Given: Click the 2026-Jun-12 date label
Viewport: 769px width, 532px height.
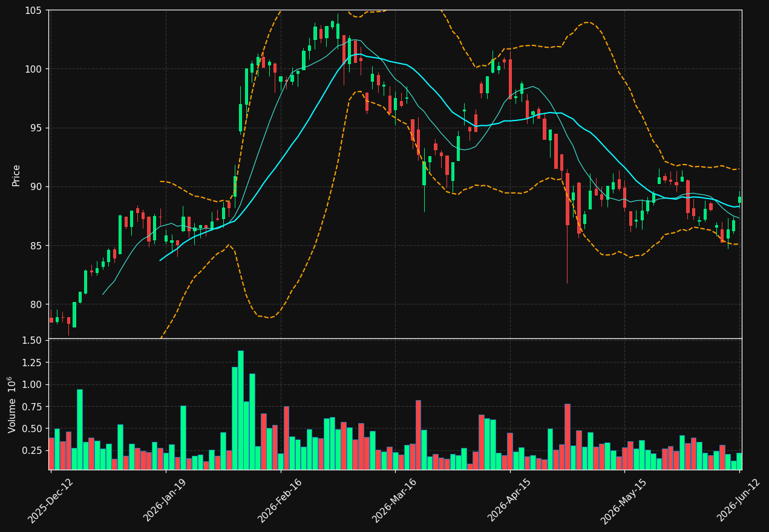Looking at the screenshot, I should point(739,500).
